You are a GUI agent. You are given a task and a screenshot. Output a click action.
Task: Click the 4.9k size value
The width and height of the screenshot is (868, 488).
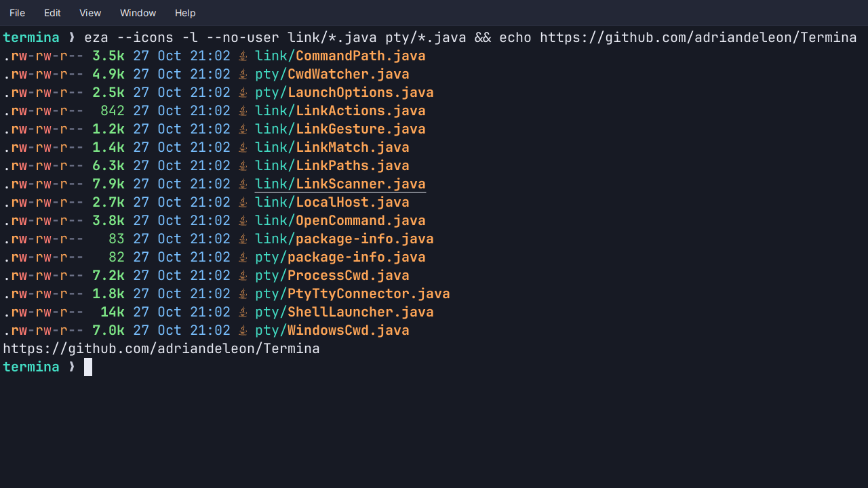(x=108, y=74)
